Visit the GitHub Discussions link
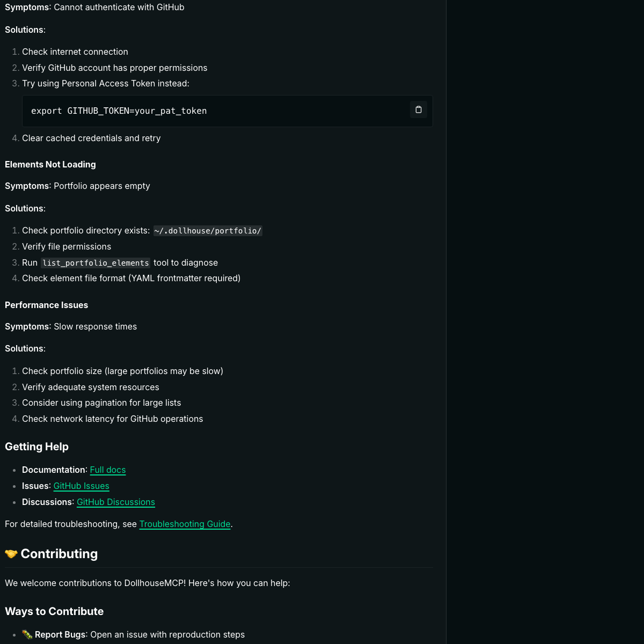 116,502
